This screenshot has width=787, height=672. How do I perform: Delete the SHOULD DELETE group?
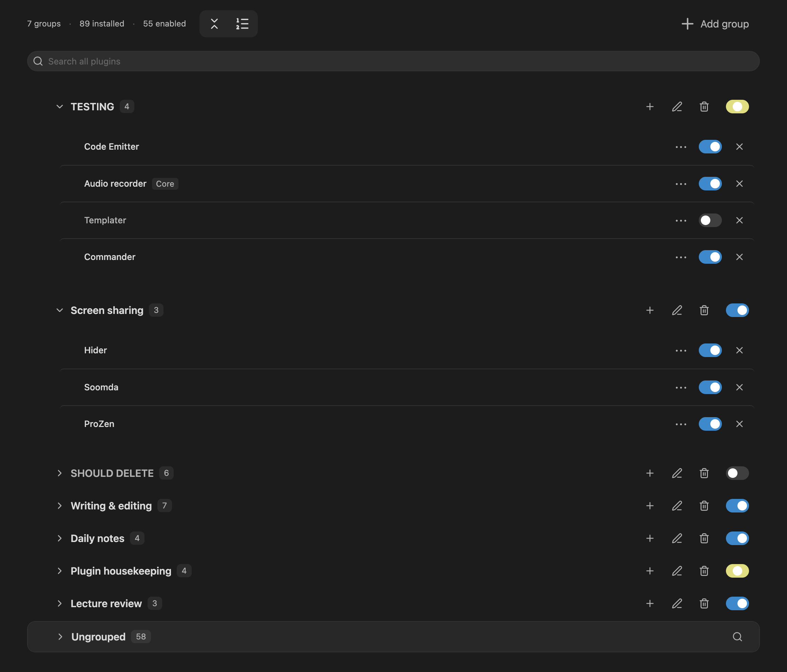coord(704,473)
